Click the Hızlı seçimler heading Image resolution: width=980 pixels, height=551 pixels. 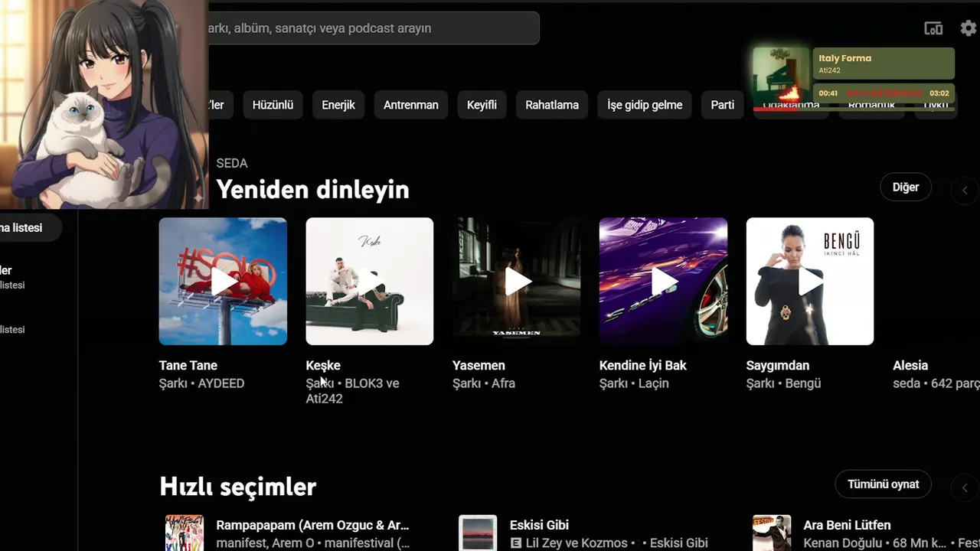click(x=238, y=487)
